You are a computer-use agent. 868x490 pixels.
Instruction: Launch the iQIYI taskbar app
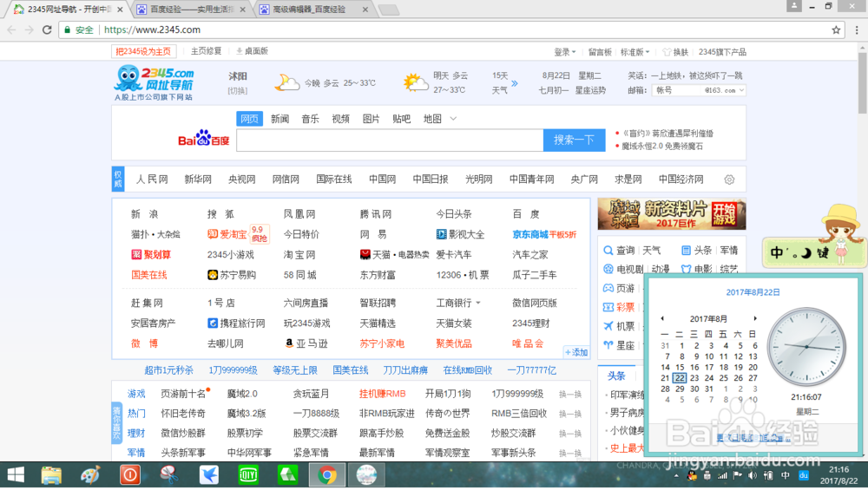pos(248,475)
